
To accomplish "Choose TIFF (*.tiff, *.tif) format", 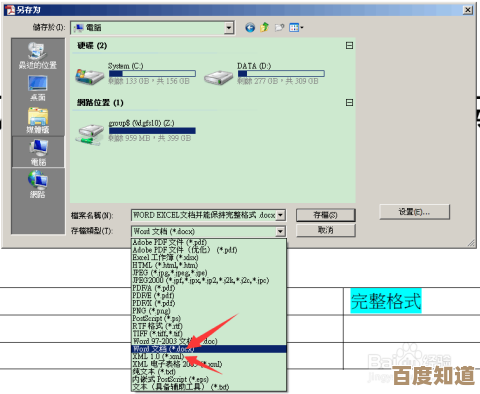I will (209, 334).
